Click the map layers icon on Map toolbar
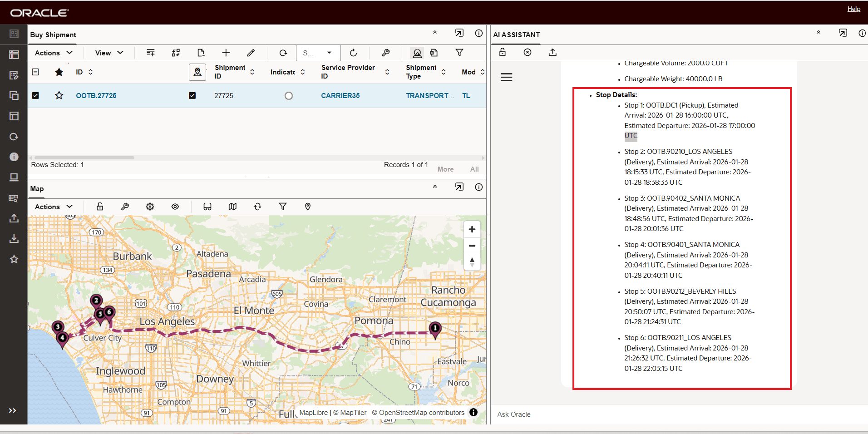This screenshot has height=434, width=868. (232, 207)
